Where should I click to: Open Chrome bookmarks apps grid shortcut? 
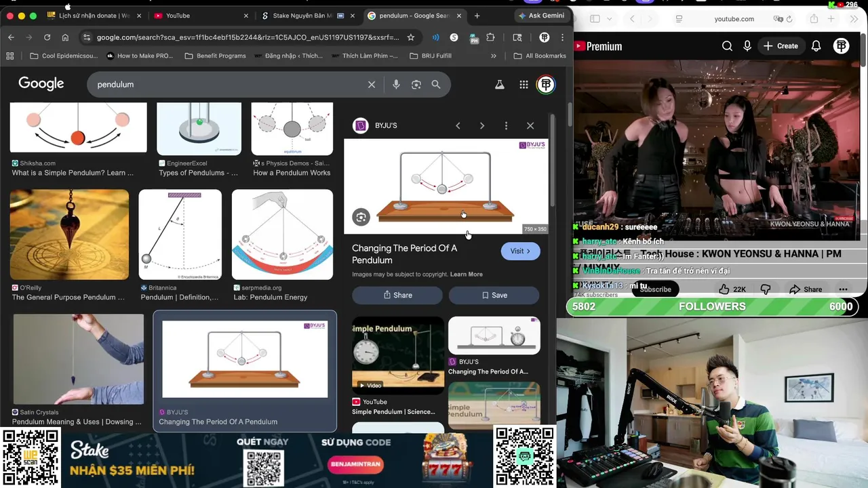pos(9,56)
